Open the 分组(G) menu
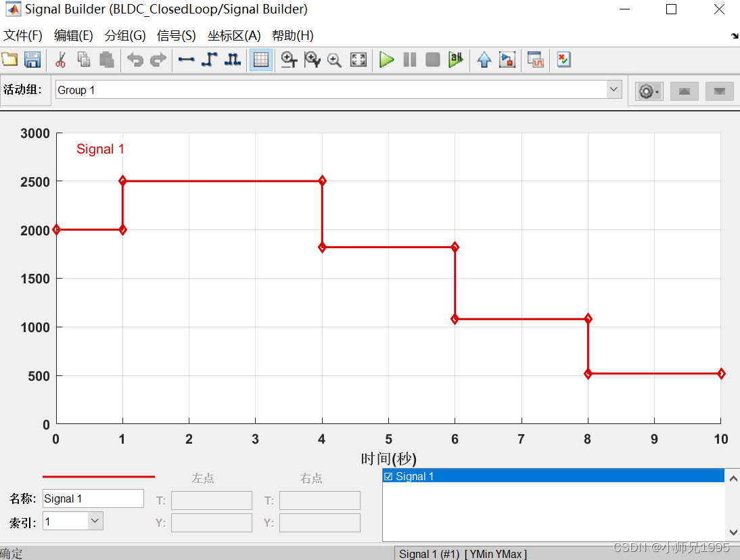Viewport: 740px width, 560px height. (125, 35)
